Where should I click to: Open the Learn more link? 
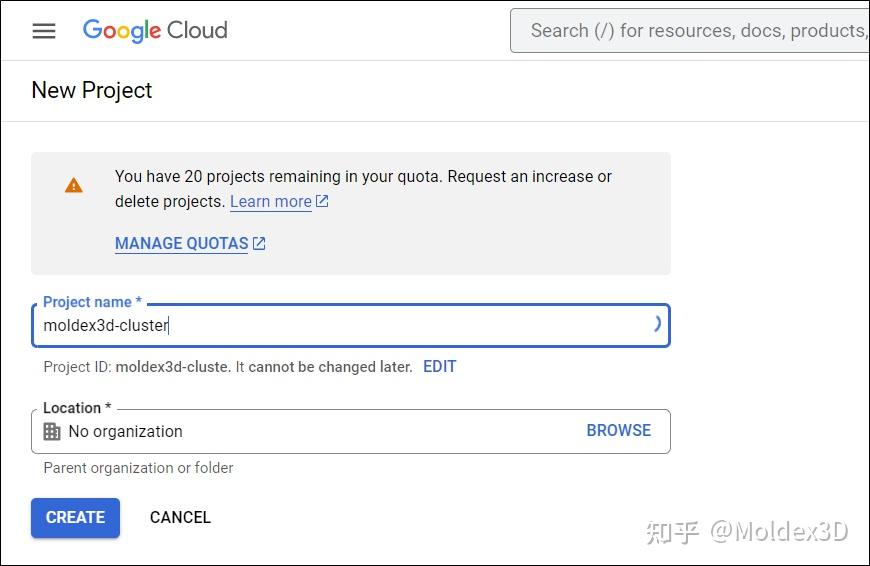270,201
